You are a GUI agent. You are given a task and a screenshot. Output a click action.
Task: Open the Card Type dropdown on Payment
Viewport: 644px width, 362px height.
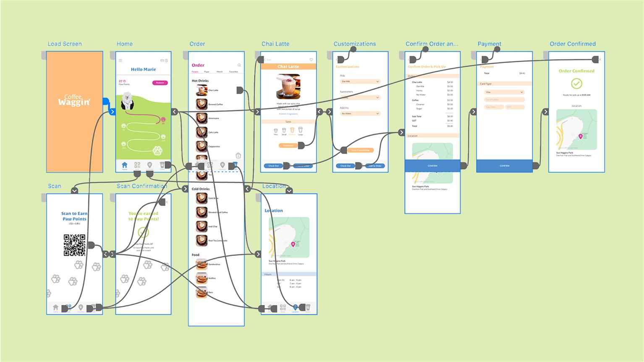(504, 92)
